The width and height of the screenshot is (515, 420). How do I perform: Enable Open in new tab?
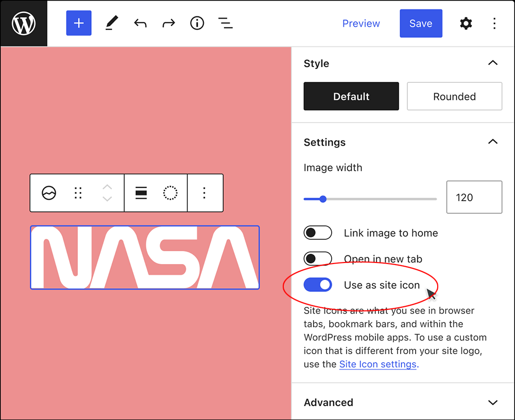tap(318, 259)
